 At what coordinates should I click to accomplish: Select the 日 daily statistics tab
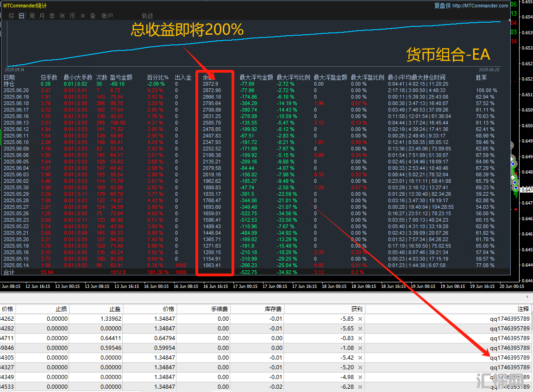pos(21,16)
